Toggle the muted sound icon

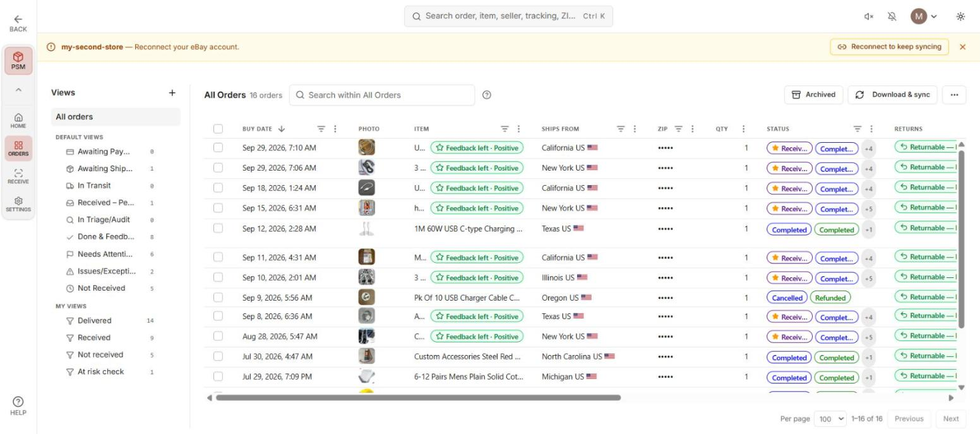[x=868, y=16]
